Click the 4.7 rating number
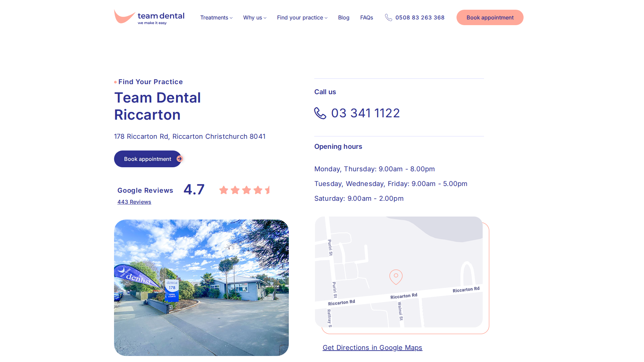Image resolution: width=644 pixels, height=362 pixels. (194, 190)
